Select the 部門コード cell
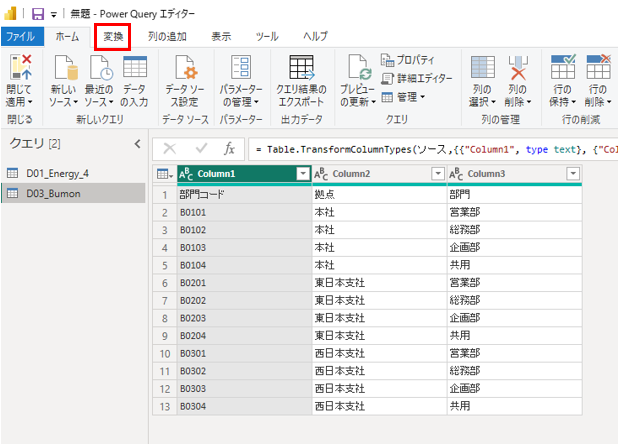The width and height of the screenshot is (620, 444). [x=244, y=195]
